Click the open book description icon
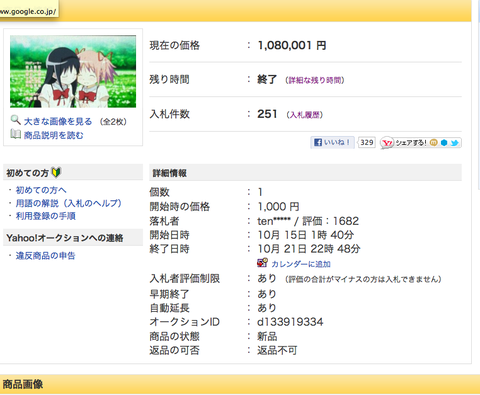Screen dimensions: 480x395 point(15,134)
